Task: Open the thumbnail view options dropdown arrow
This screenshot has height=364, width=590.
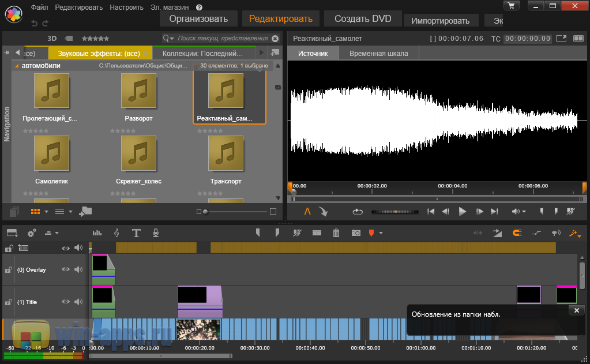Action: tap(46, 212)
